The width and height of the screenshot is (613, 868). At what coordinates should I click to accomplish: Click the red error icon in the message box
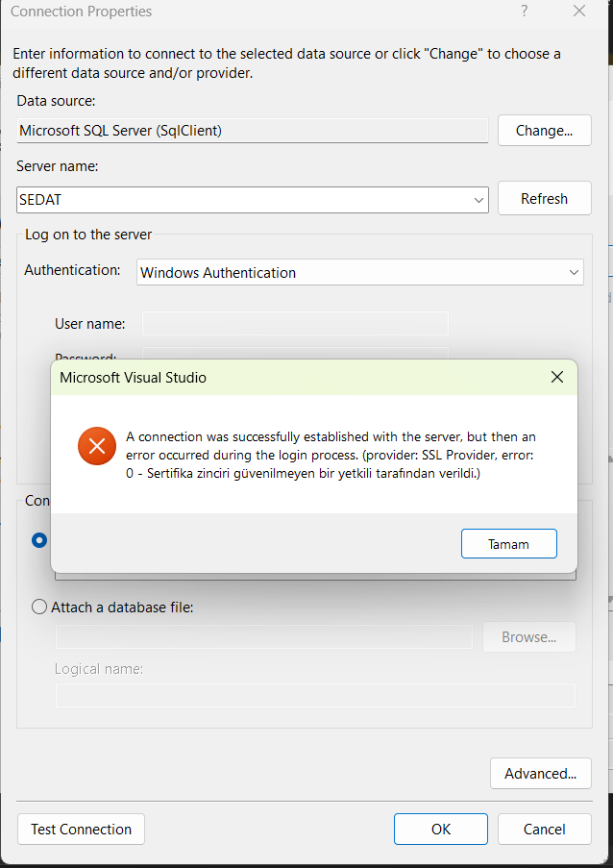point(97,446)
